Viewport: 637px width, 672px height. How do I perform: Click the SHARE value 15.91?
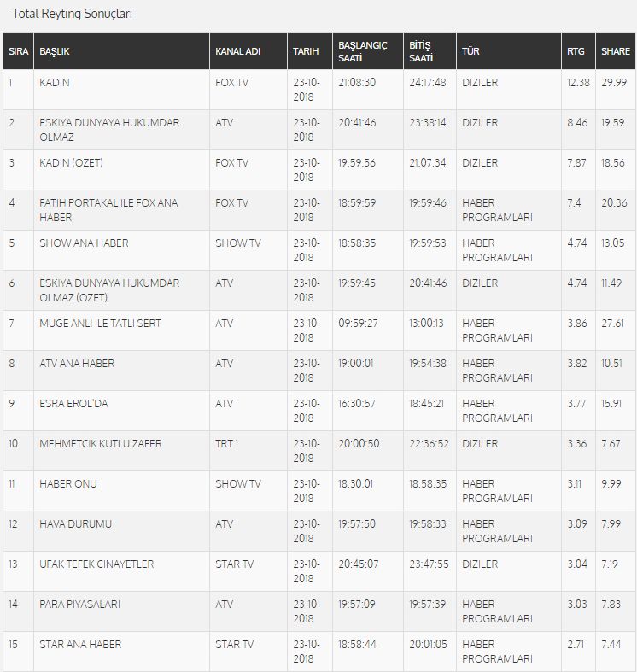click(x=611, y=404)
